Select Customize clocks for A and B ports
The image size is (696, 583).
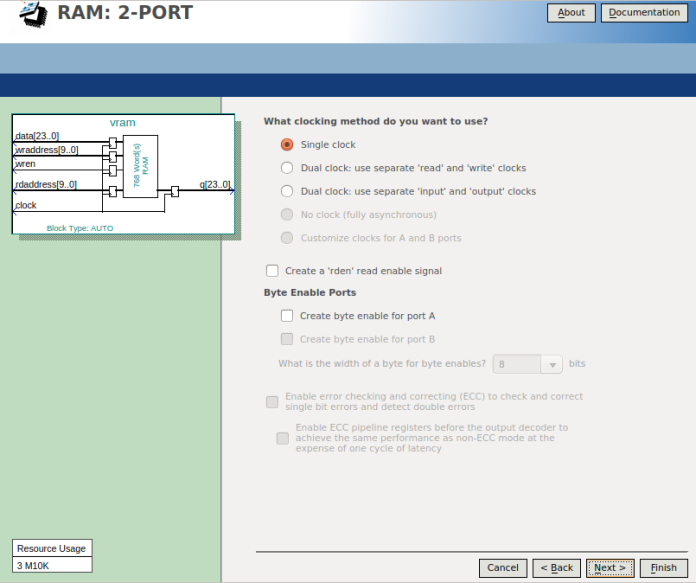coord(287,238)
